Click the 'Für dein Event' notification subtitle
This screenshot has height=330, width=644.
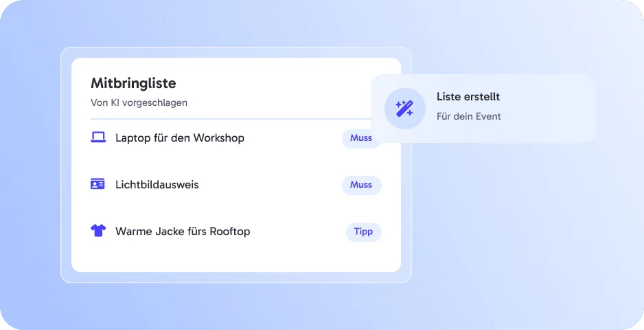(469, 116)
